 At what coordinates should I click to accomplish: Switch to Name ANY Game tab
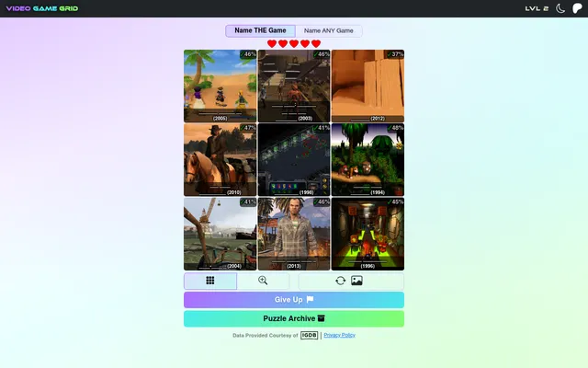[329, 30]
